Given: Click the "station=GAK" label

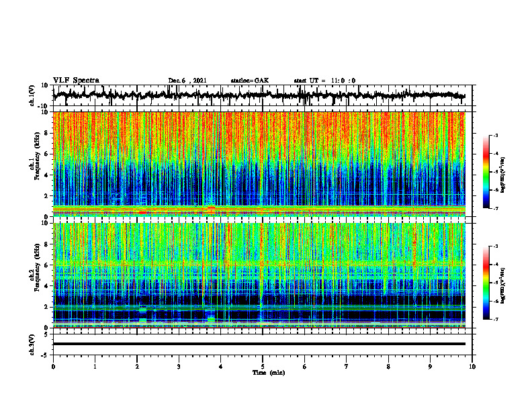Looking at the screenshot, I should 250,81.
